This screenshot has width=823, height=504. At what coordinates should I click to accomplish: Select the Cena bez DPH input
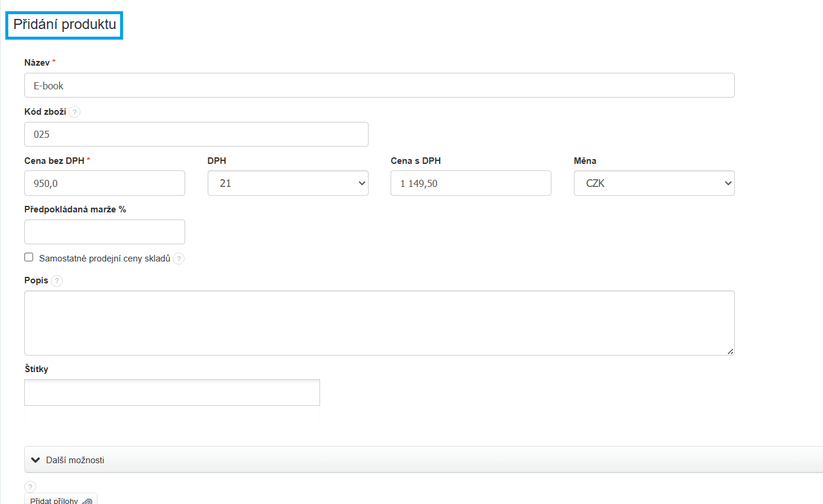pyautogui.click(x=105, y=183)
